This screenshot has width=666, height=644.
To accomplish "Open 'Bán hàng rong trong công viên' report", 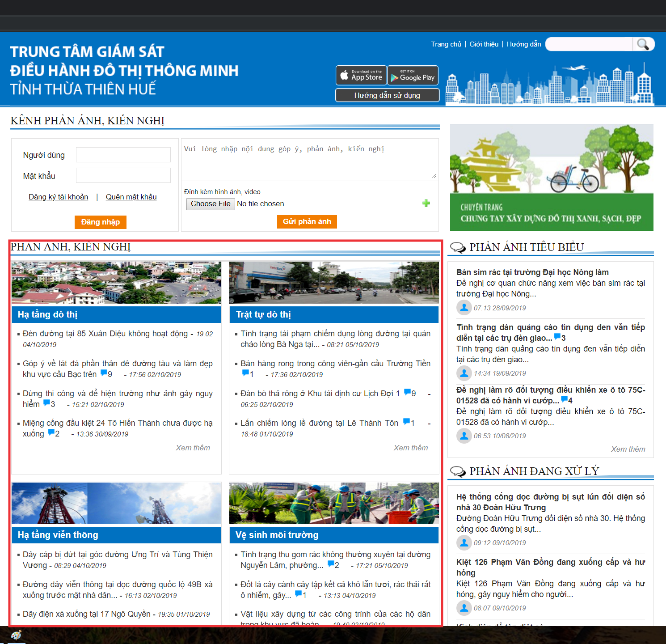I will coord(336,364).
